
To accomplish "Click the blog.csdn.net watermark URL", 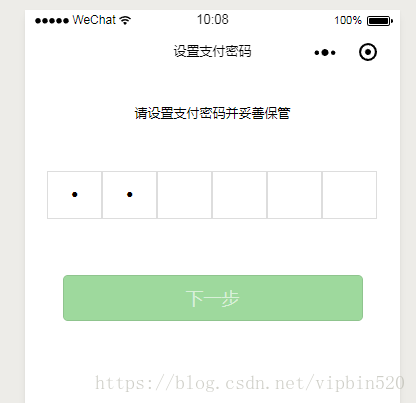I will 250,383.
